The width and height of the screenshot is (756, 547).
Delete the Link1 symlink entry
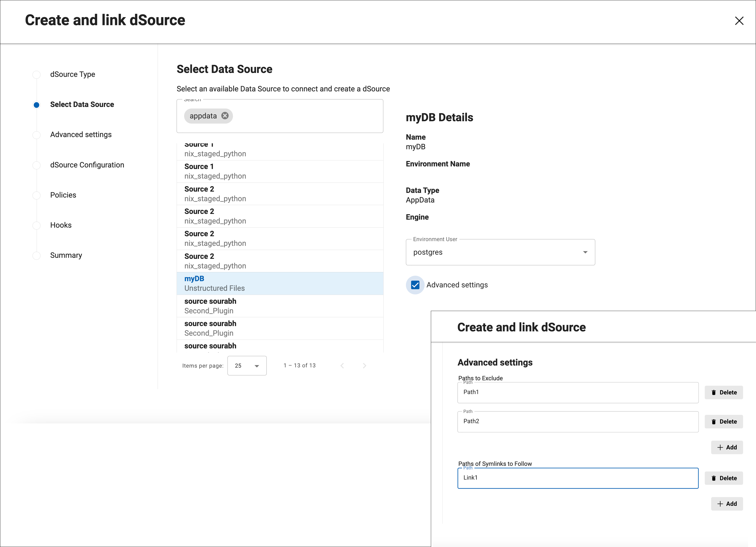point(723,478)
